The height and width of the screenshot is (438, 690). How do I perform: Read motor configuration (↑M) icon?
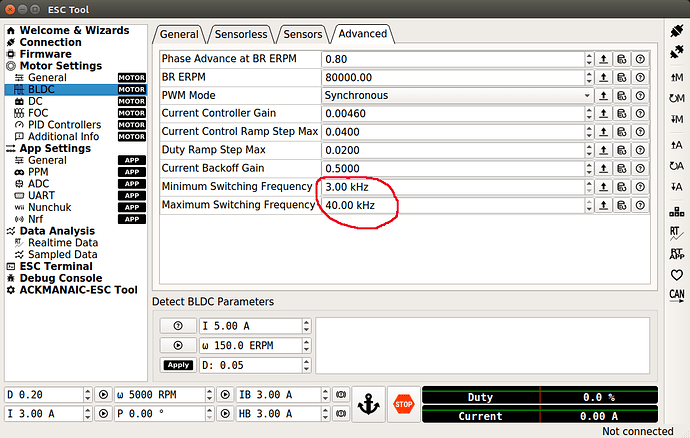point(676,77)
